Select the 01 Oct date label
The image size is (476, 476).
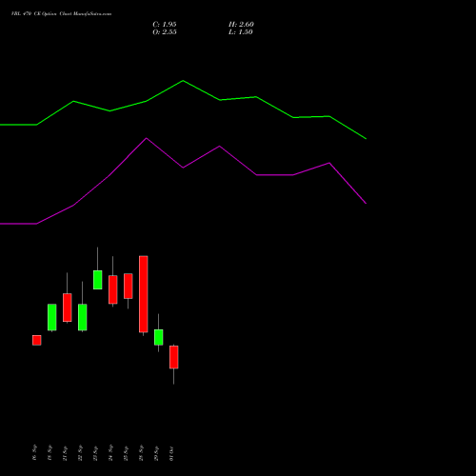171,453
